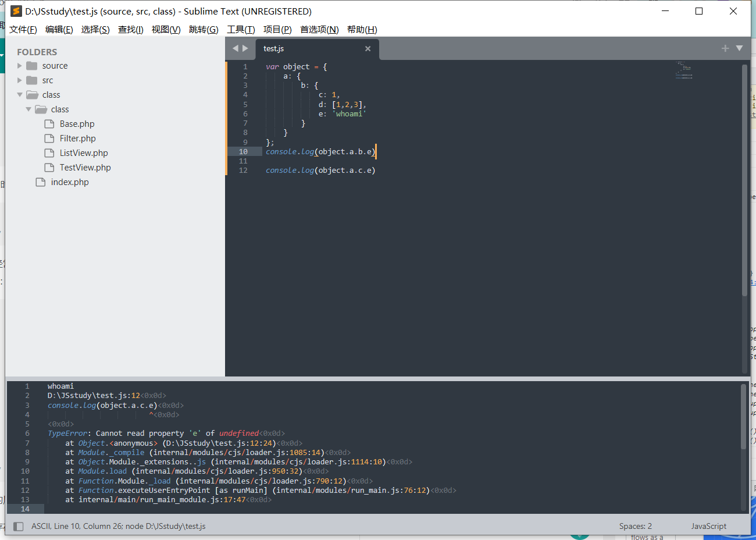Open index.php file
756x540 pixels.
(x=70, y=182)
